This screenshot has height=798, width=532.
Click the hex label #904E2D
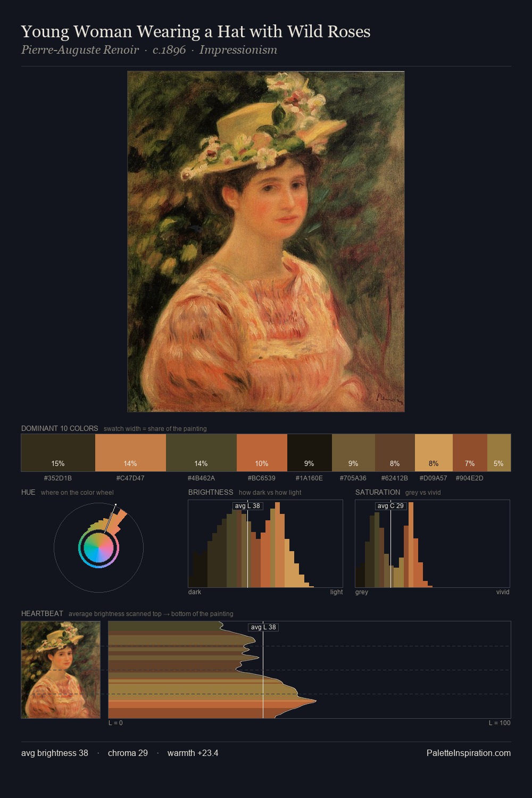[x=470, y=478]
